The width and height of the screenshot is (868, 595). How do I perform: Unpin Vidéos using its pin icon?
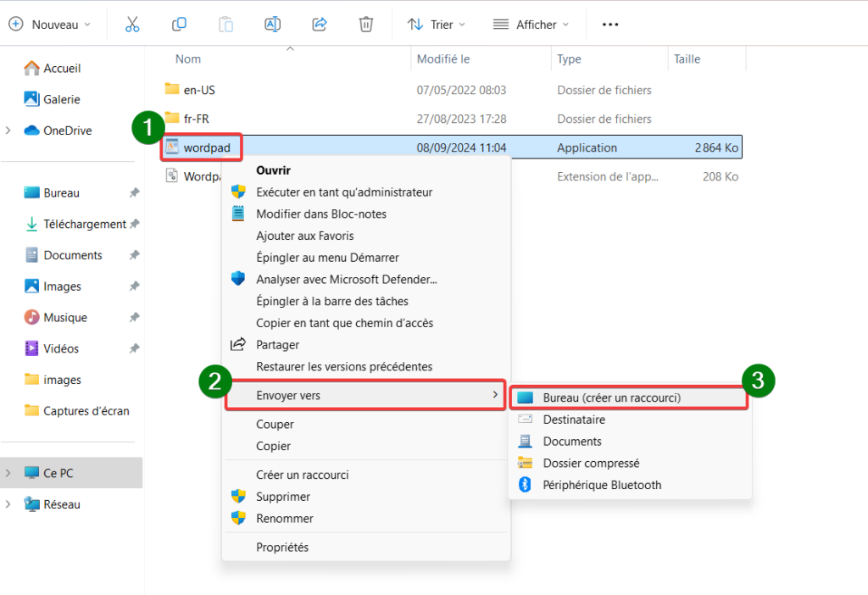click(134, 348)
